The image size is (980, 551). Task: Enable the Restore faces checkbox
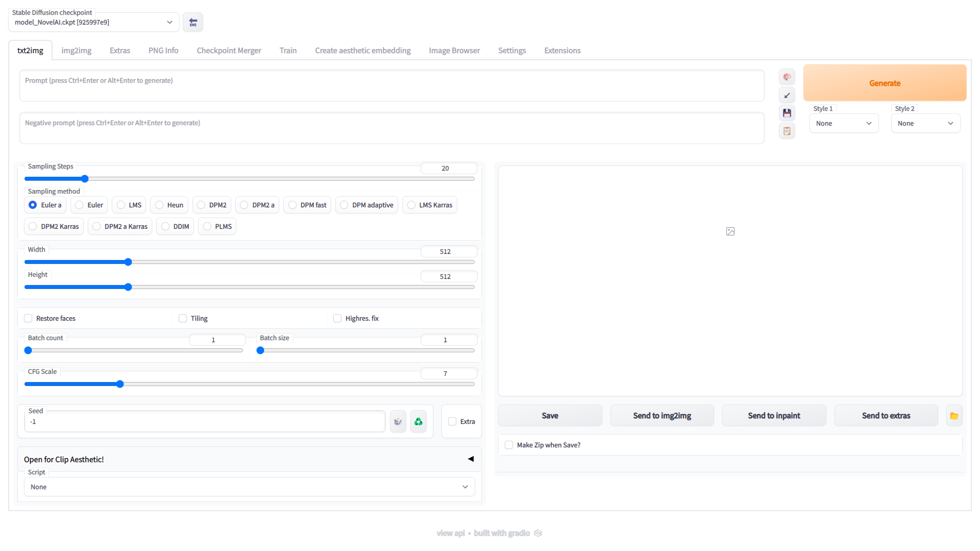[x=29, y=318]
